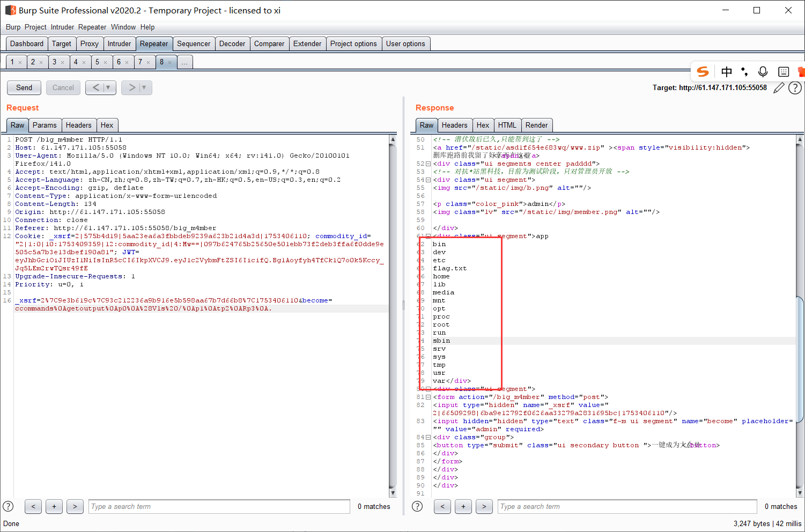Screen dimensions: 805x532
Task: Click flag.txt in the response output
Action: pyautogui.click(x=450, y=268)
